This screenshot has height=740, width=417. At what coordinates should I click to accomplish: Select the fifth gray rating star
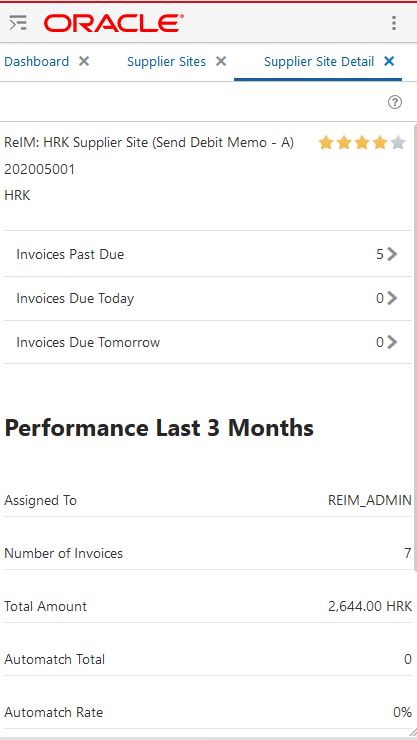(398, 143)
